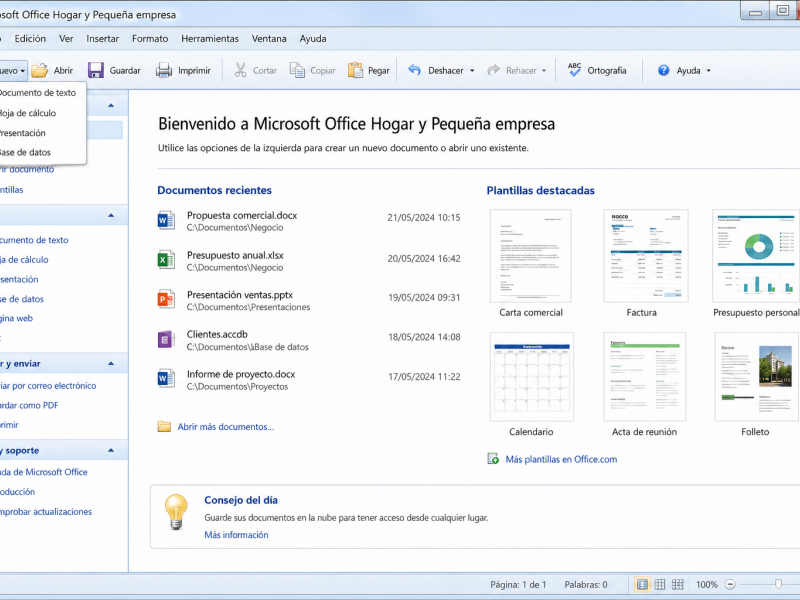Click the light bulb Consejo del día icon
The image size is (800, 600).
(176, 512)
